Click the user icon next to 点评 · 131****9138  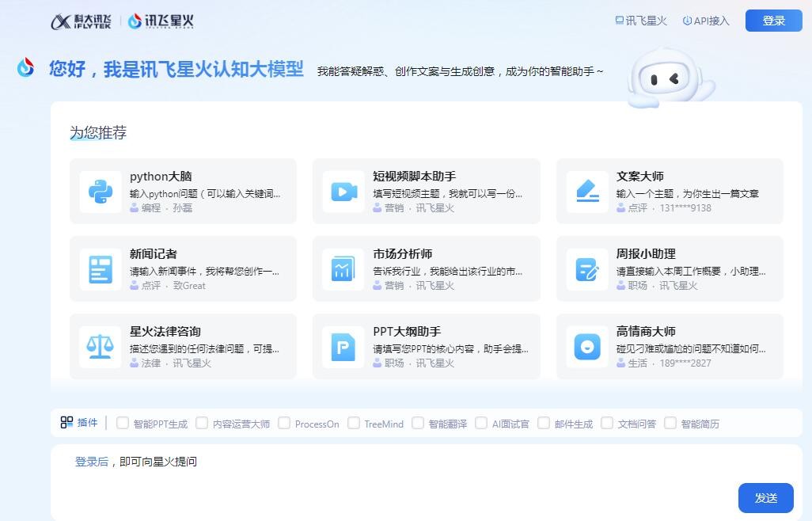click(621, 207)
